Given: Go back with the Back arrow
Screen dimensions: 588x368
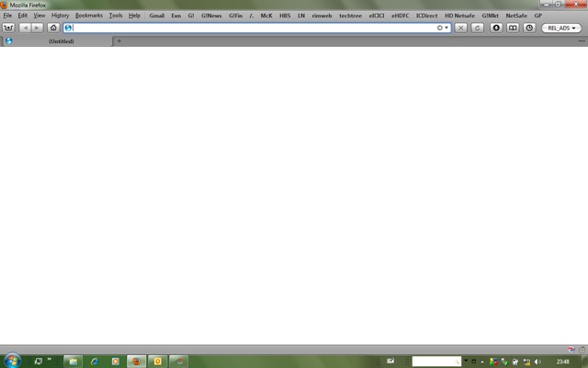Looking at the screenshot, I should pyautogui.click(x=25, y=29).
